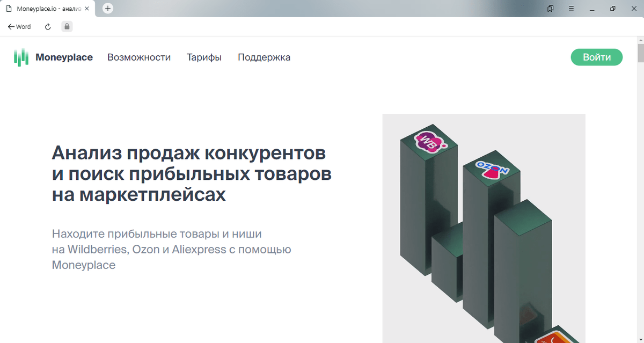Open the browser bookmarks icon

(550, 9)
